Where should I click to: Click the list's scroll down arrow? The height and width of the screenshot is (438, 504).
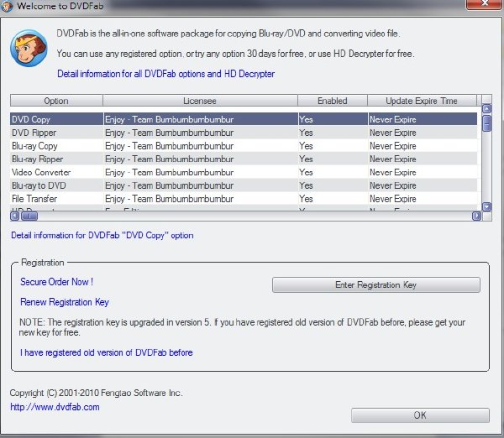click(x=487, y=206)
